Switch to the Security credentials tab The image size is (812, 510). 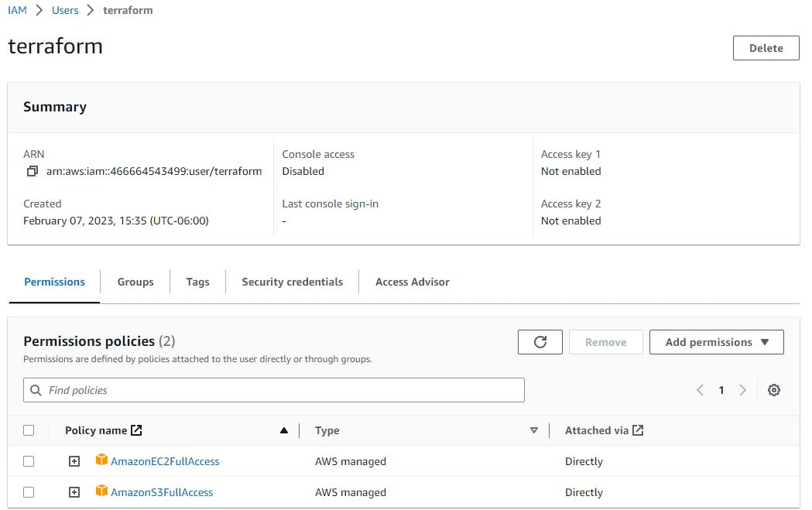tap(292, 282)
